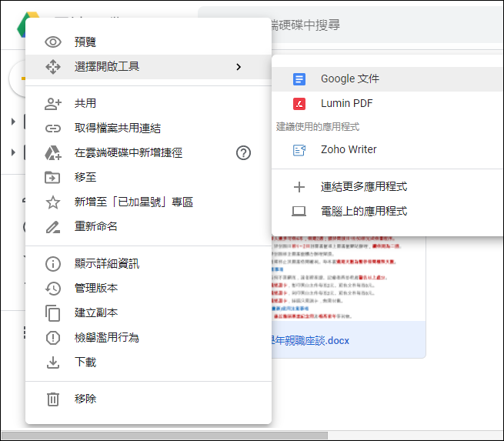
Task: Select 預覽 from the context menu
Action: click(149, 42)
